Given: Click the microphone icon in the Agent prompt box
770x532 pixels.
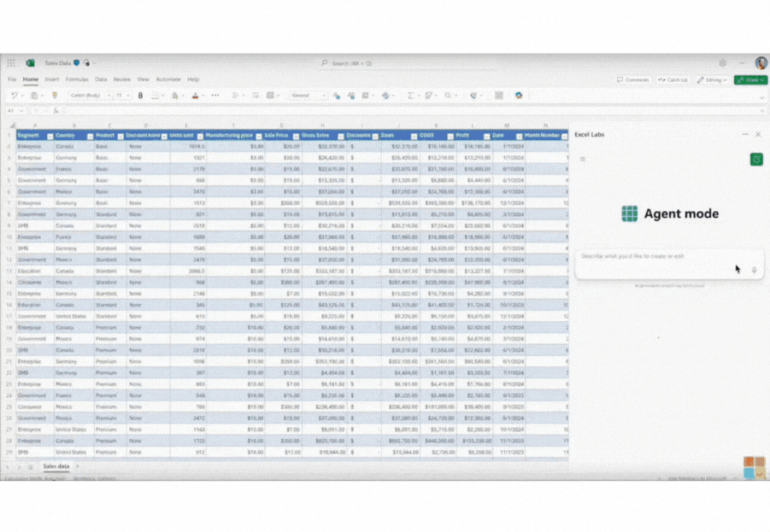Looking at the screenshot, I should (x=754, y=270).
